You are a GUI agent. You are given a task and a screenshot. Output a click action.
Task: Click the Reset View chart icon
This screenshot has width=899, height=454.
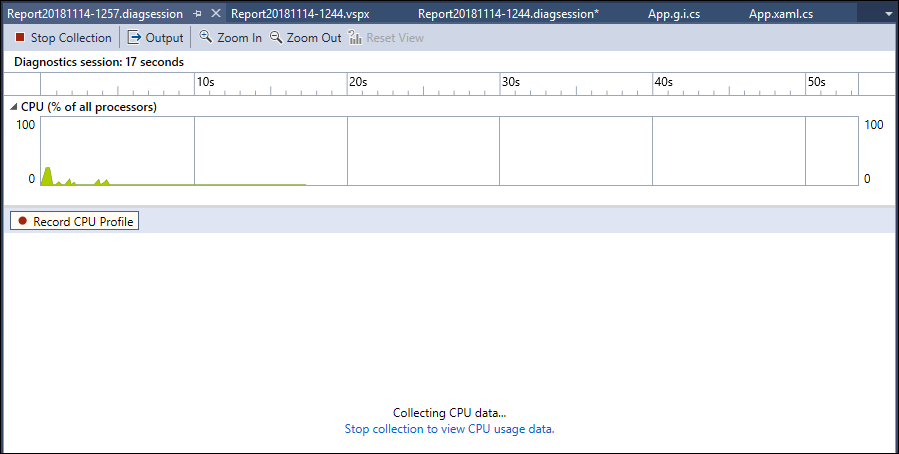point(355,37)
